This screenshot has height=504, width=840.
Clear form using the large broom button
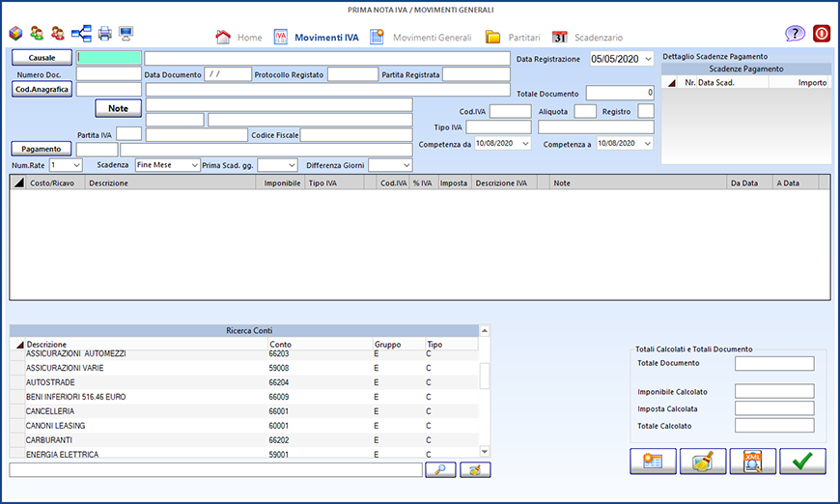click(703, 462)
